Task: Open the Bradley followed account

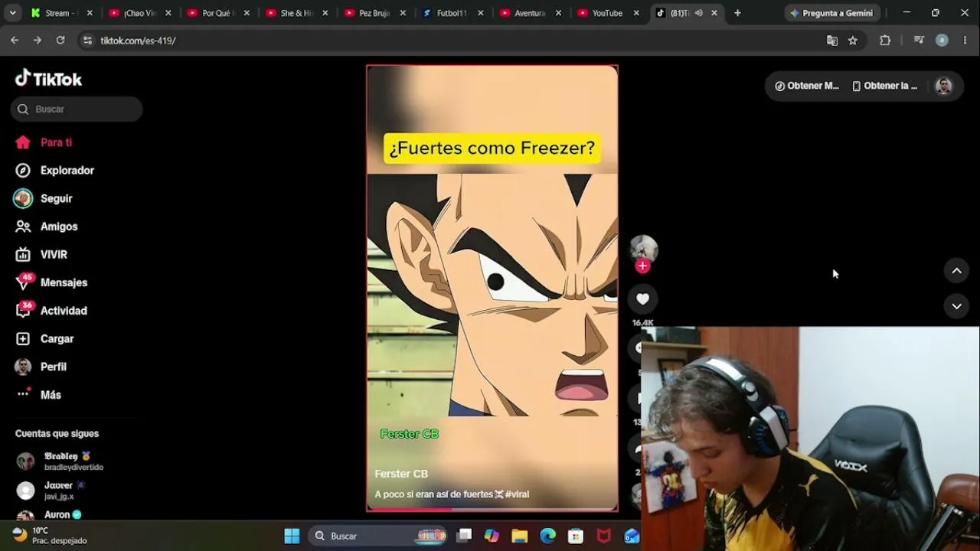Action: (x=60, y=461)
